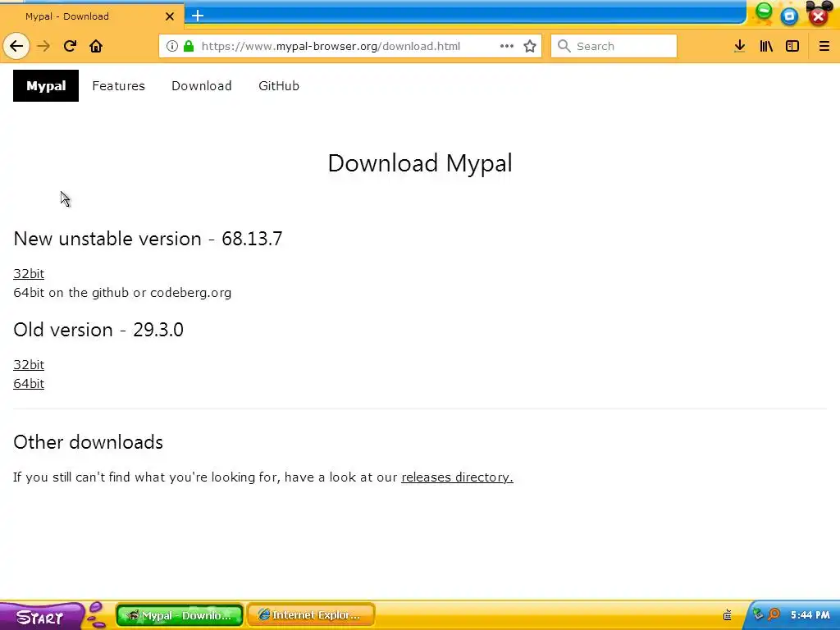Focus the Search input field
This screenshot has height=630, width=840.
coord(614,46)
